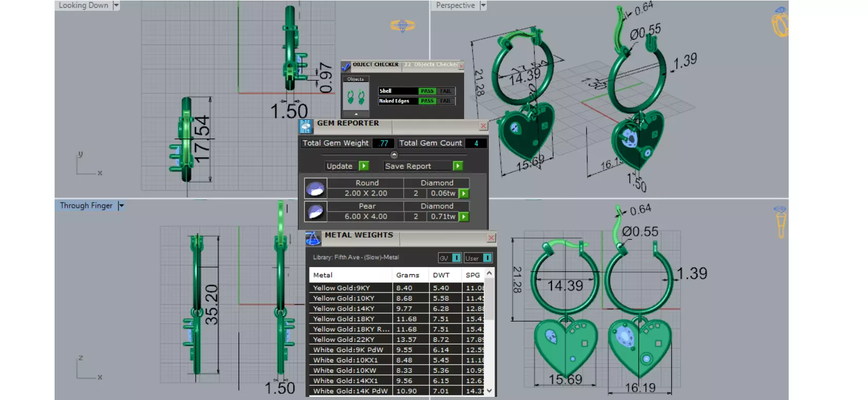Screen dimensions: 868x400
Task: Click the DWT column header
Action: (446, 275)
